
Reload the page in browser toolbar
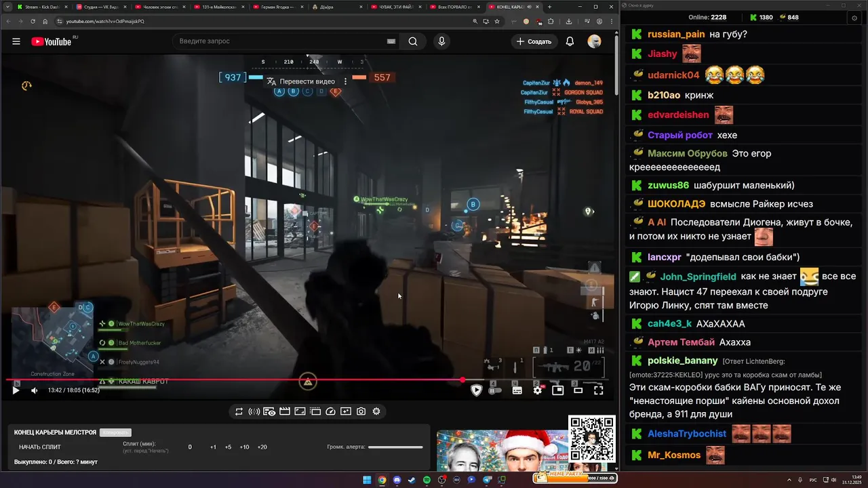[x=32, y=21]
